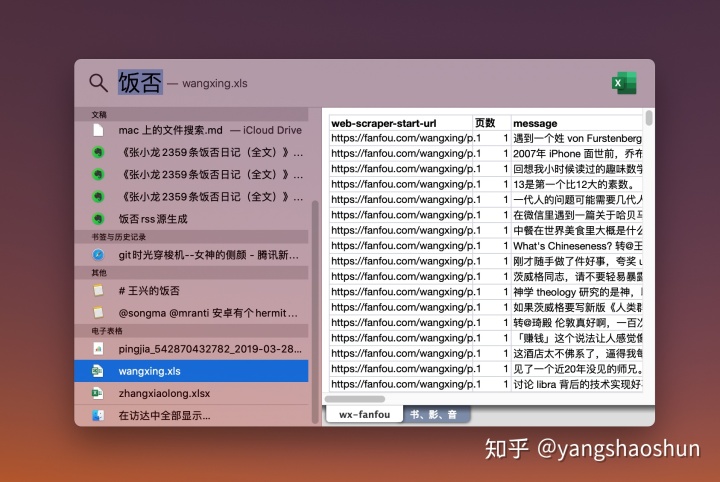Click cell 2007年 iPhone 面世前
Image resolution: width=720 pixels, height=482 pixels.
(577, 153)
